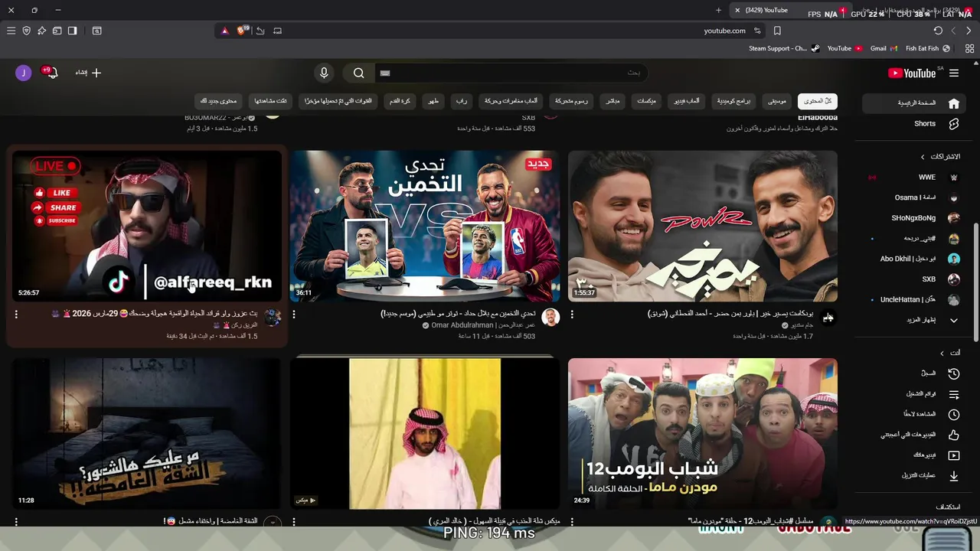
Task: Select the 'ميكسات' filter chip
Action: 646,101
